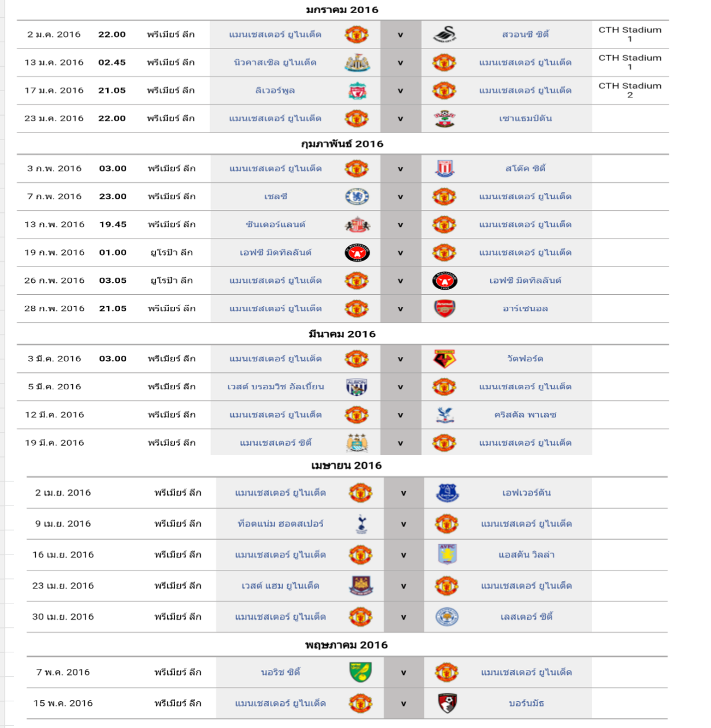Click the Chelsea club crest
The image size is (711, 728).
point(357,197)
